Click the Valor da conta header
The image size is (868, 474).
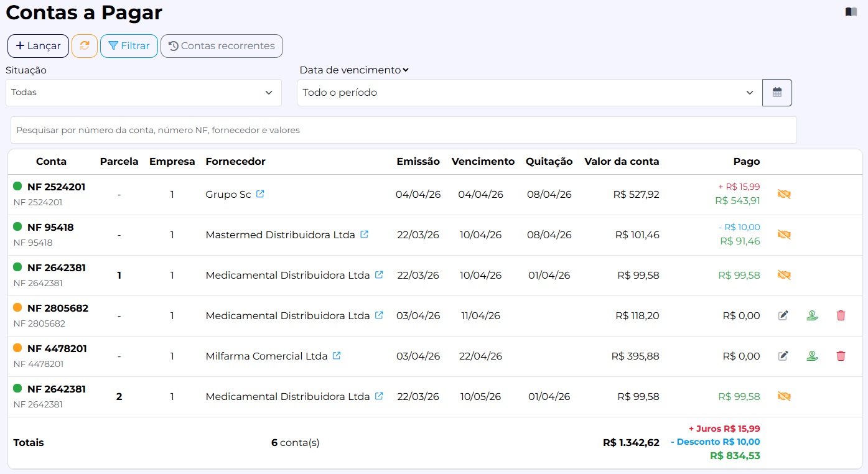(x=622, y=162)
